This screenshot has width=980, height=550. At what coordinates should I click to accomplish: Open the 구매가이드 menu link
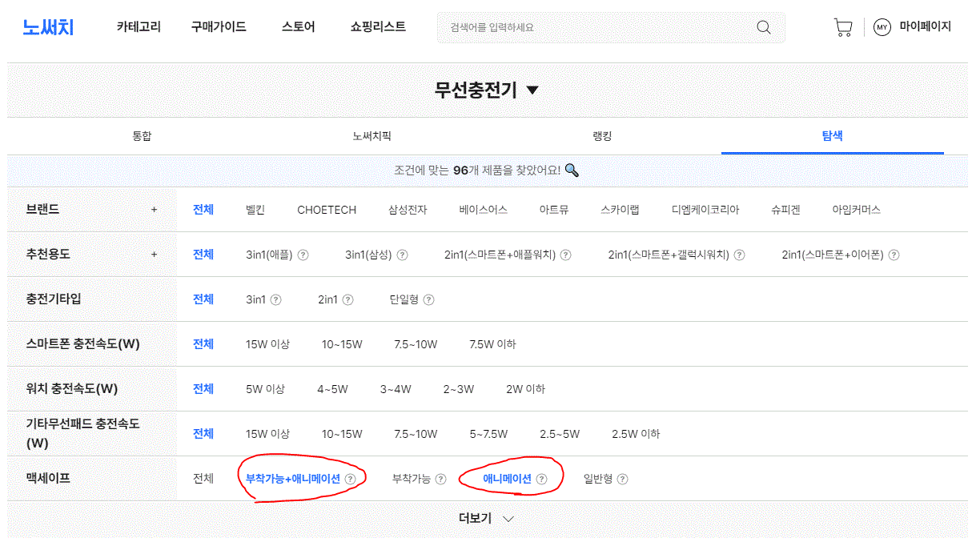click(219, 26)
